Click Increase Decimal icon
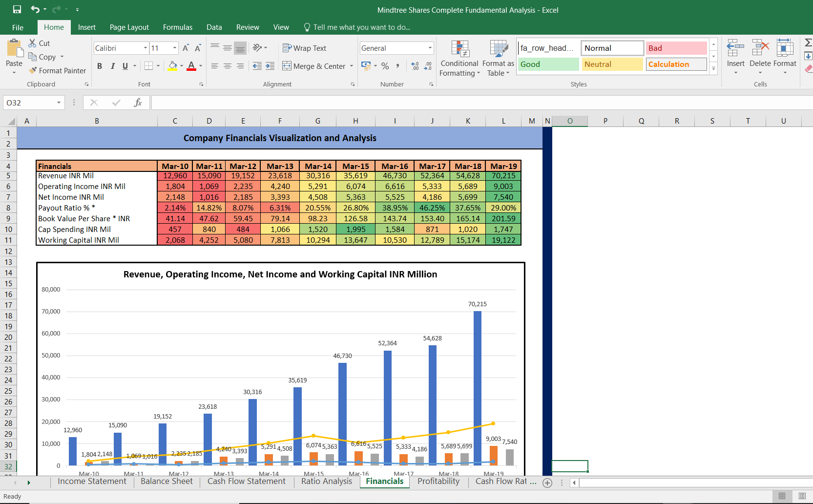Image resolution: width=813 pixels, height=504 pixels. tap(415, 65)
